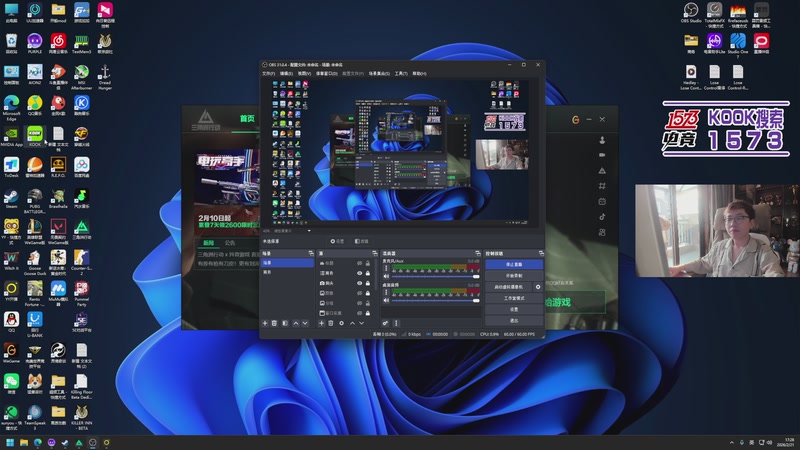The image size is (800, 450).
Task: Adjust the Mic/Aux volume slider
Action: [x=436, y=277]
